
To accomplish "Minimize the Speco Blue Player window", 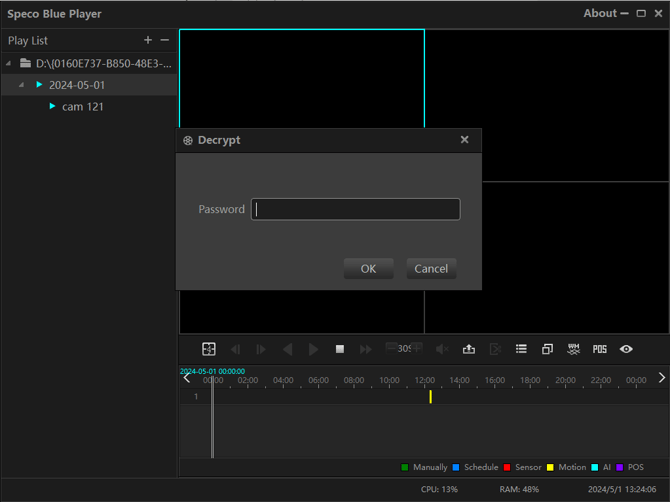I will [x=624, y=13].
